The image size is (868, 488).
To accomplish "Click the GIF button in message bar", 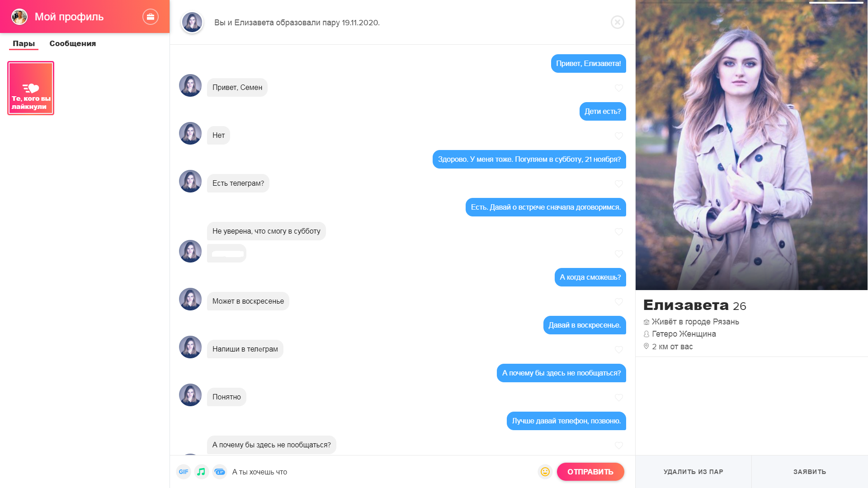I will coord(184,472).
